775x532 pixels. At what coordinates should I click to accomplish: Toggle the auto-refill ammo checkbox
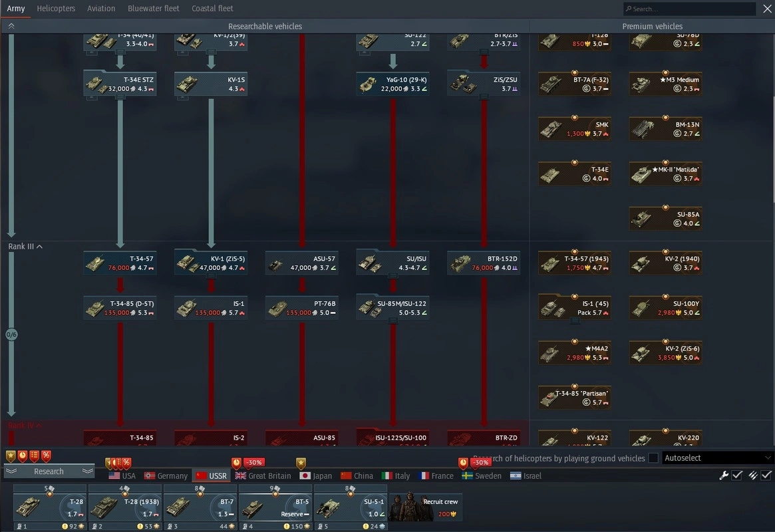tap(766, 475)
